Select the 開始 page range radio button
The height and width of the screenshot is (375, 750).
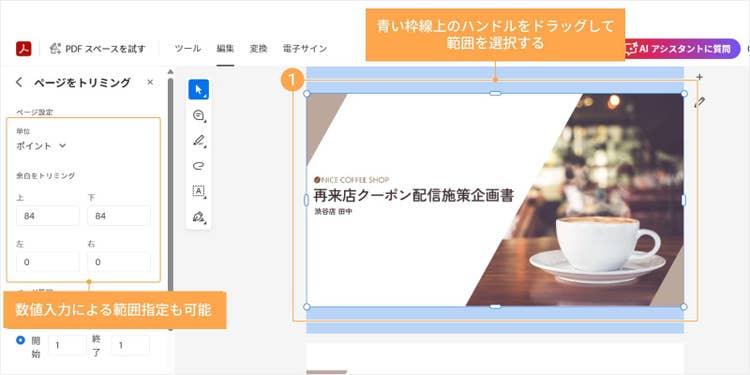(21, 341)
